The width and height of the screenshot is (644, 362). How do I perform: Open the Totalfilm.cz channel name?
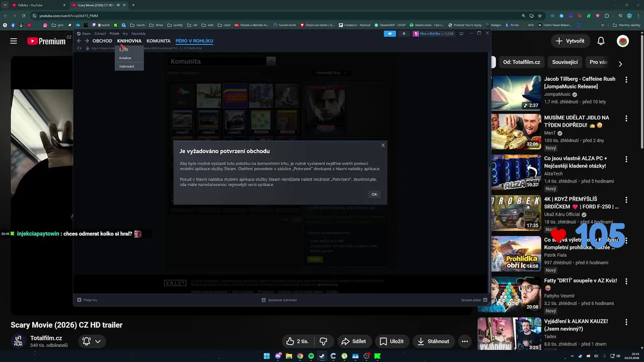pos(46,338)
